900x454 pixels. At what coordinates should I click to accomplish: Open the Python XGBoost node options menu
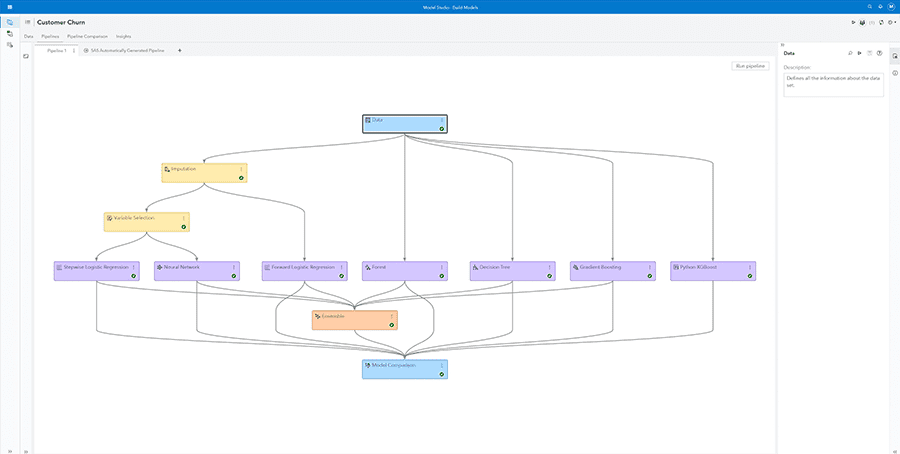pyautogui.click(x=750, y=267)
